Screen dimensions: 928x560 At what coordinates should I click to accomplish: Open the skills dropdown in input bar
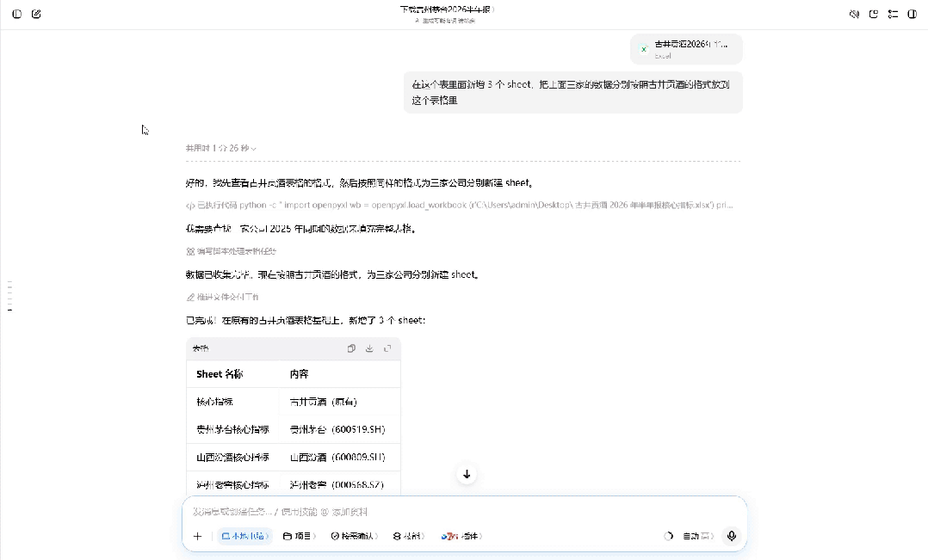tap(409, 537)
